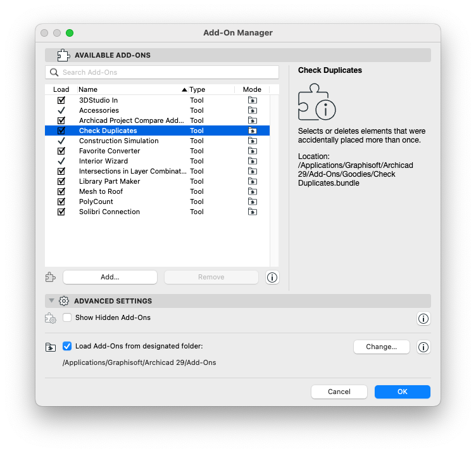Open info next to Change button

pyautogui.click(x=423, y=347)
